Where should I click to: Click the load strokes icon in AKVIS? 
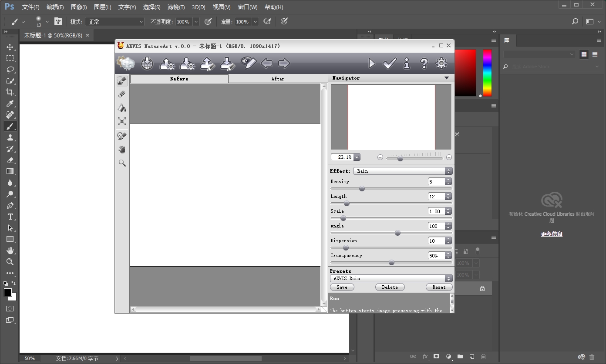(208, 63)
